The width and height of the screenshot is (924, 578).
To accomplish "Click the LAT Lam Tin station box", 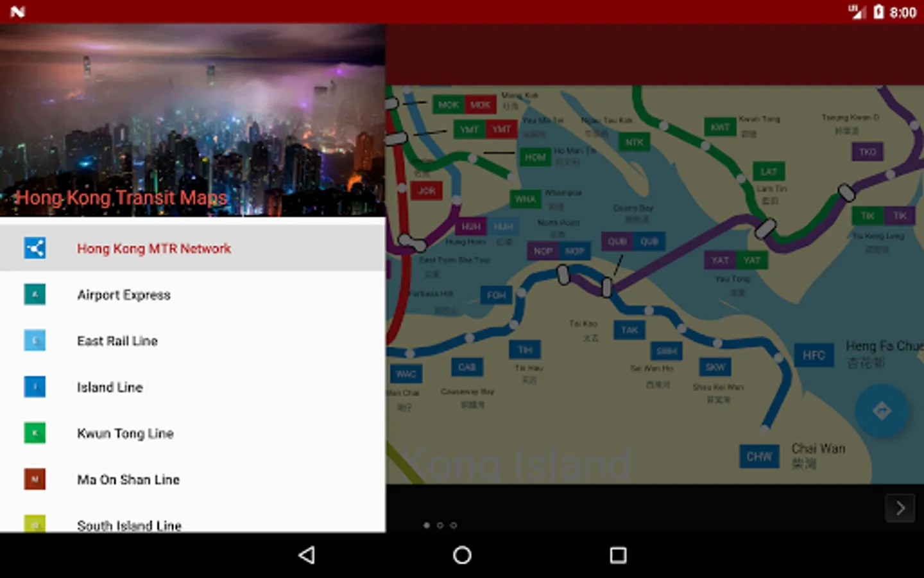I will click(x=769, y=171).
